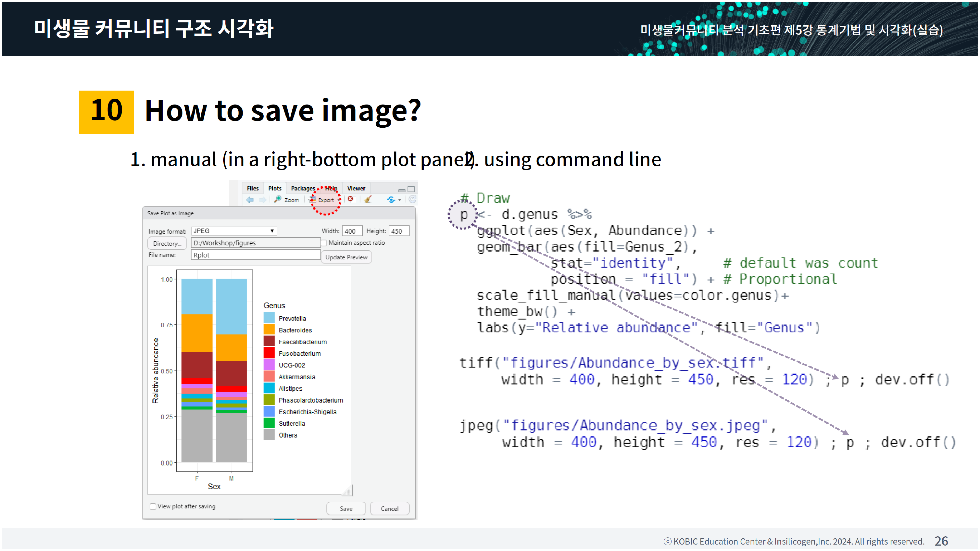
Task: Open the Export menu in the plot toolbar
Action: tap(326, 200)
